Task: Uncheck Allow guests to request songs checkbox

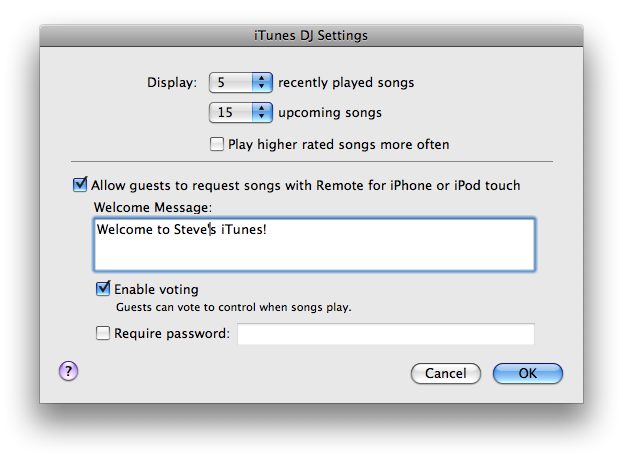Action: coord(80,184)
